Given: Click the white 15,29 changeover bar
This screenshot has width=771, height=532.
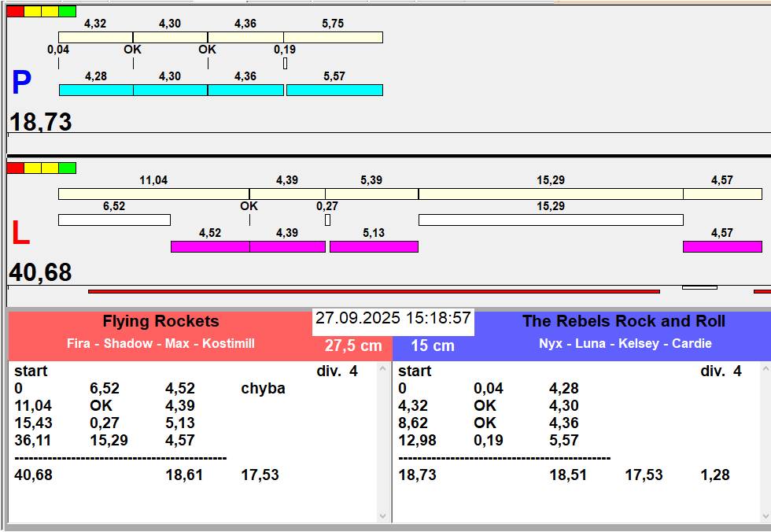Looking at the screenshot, I should tap(551, 220).
